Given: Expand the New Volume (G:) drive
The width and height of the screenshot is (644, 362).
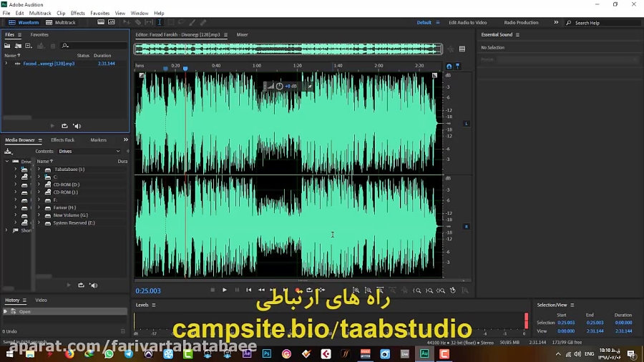Looking at the screenshot, I should click(x=39, y=215).
